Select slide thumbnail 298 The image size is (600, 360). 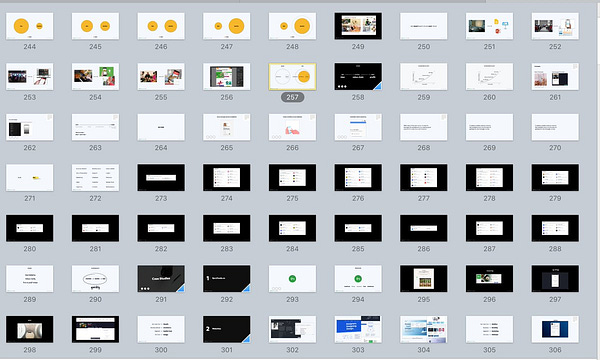pyautogui.click(x=29, y=329)
